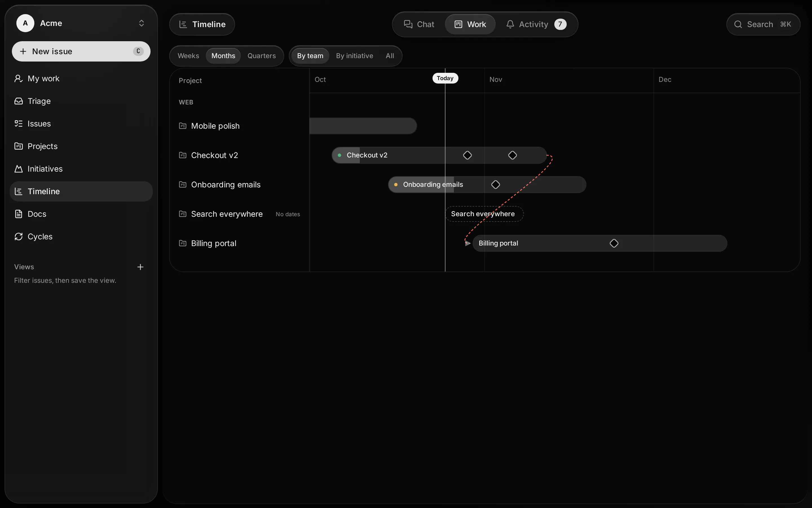Click the No dates label
The image size is (812, 508).
click(x=288, y=214)
